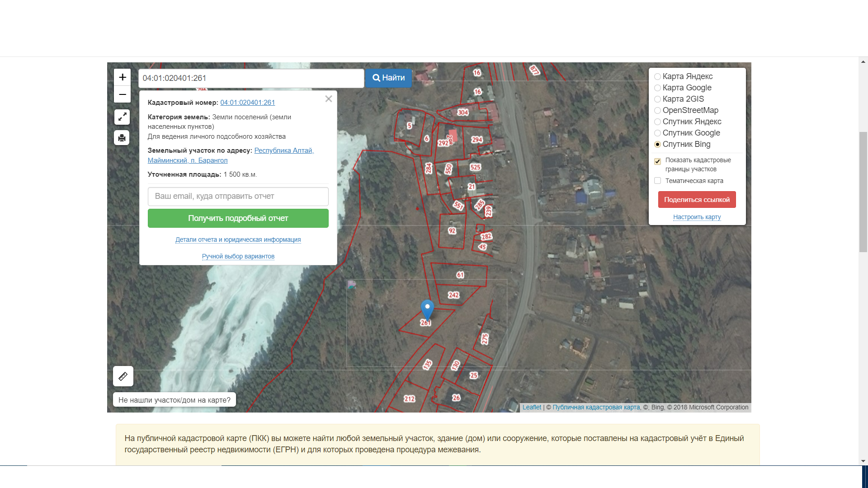The width and height of the screenshot is (868, 488).
Task: Close the cadastral info popup
Action: 329,99
